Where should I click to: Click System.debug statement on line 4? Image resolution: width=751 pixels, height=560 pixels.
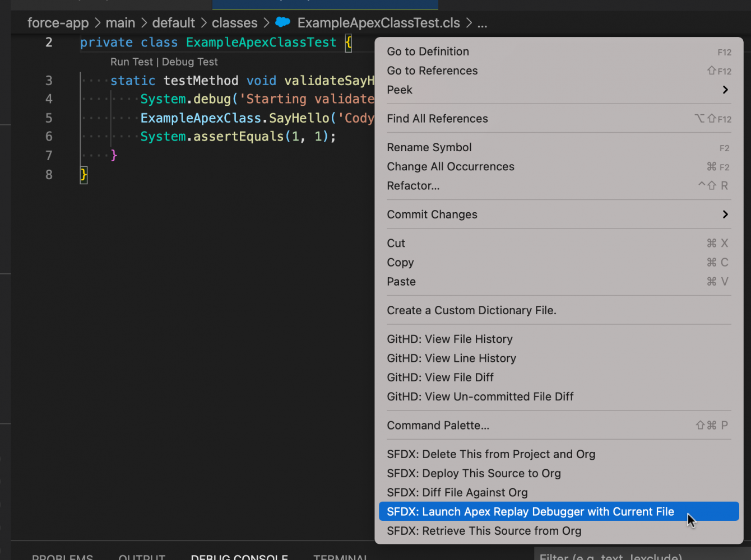click(x=186, y=99)
